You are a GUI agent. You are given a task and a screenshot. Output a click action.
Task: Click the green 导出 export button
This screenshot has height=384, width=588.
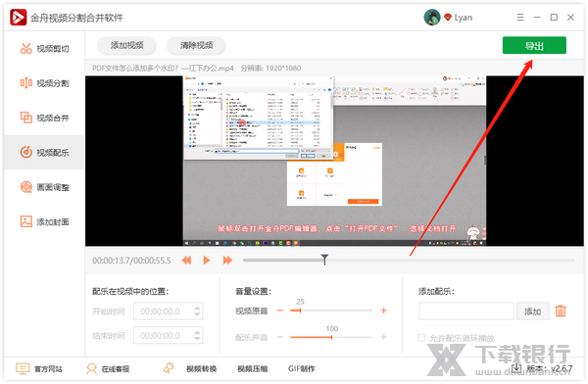tap(534, 45)
